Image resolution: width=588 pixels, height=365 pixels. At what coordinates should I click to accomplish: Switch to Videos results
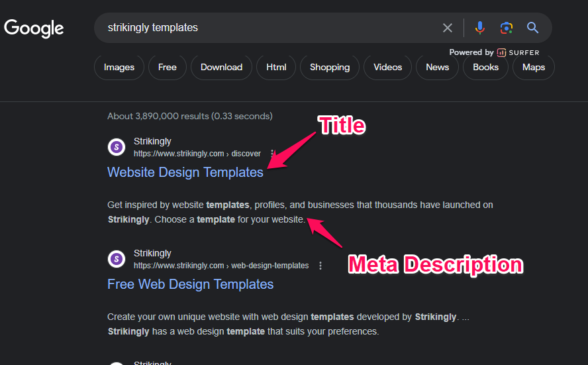[388, 67]
